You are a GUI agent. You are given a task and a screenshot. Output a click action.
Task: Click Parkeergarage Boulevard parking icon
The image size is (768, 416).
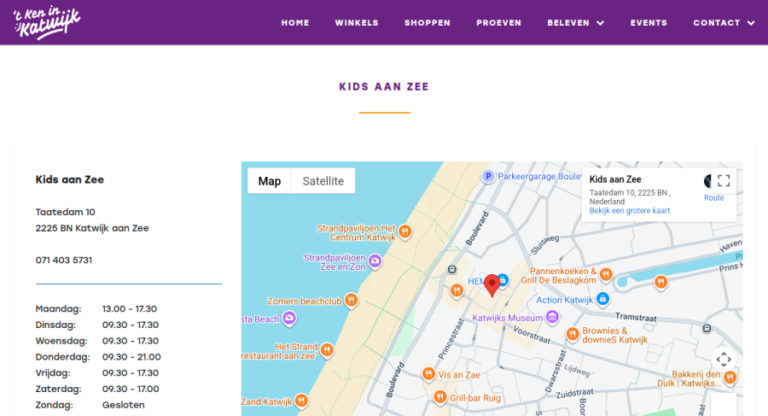coord(487,176)
